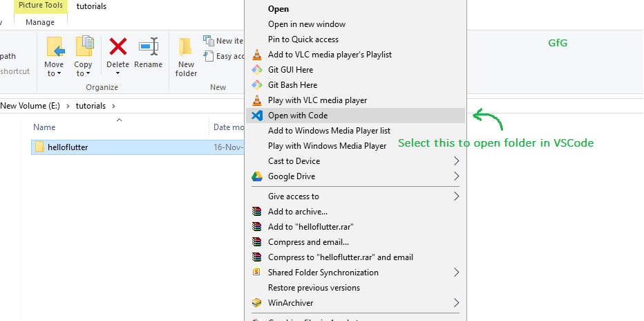
Task: Choose Open with Code
Action: point(356,116)
